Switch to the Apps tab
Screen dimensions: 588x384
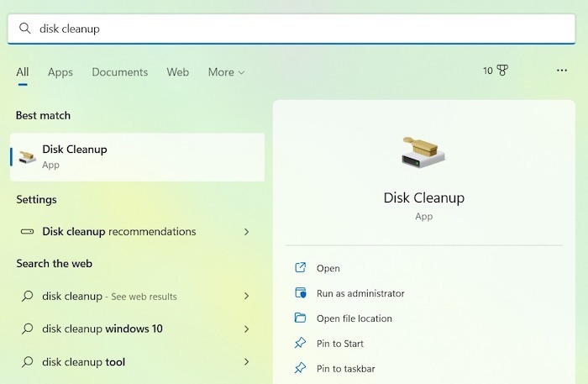tap(60, 72)
